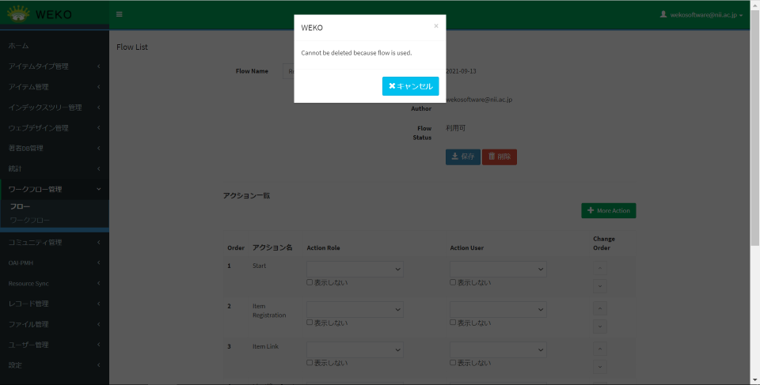This screenshot has width=760, height=385.
Task: Select ワークフロー under ワークフロー管理
Action: (x=30, y=221)
